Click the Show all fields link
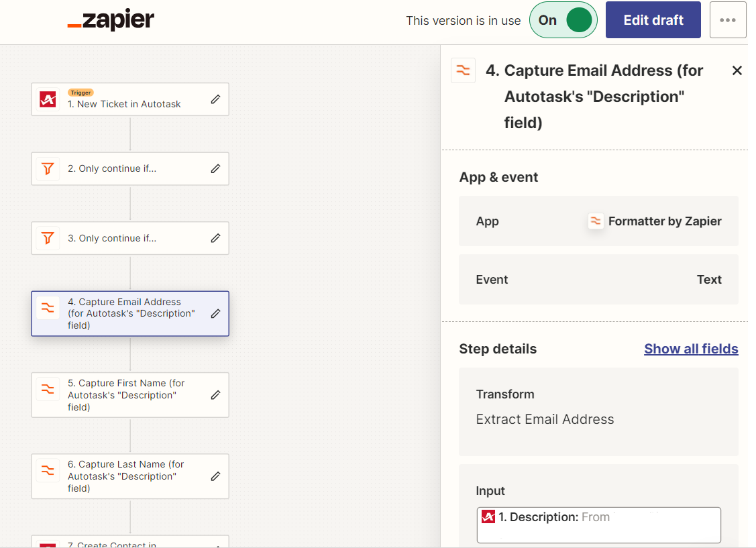756x548 pixels. pyautogui.click(x=691, y=349)
